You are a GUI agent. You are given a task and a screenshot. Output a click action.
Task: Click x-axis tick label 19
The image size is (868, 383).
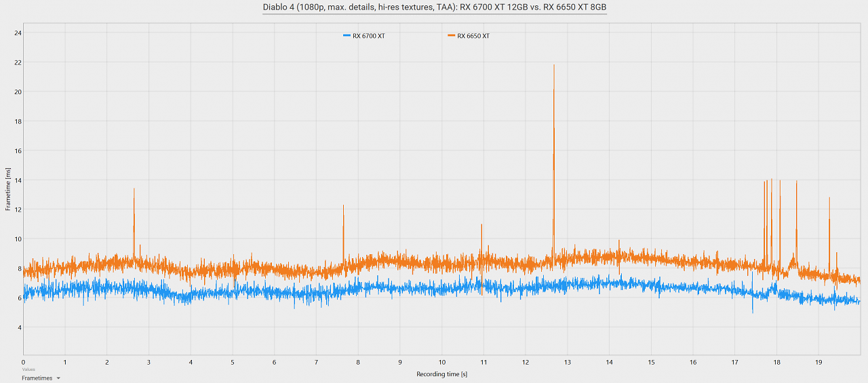tap(818, 363)
